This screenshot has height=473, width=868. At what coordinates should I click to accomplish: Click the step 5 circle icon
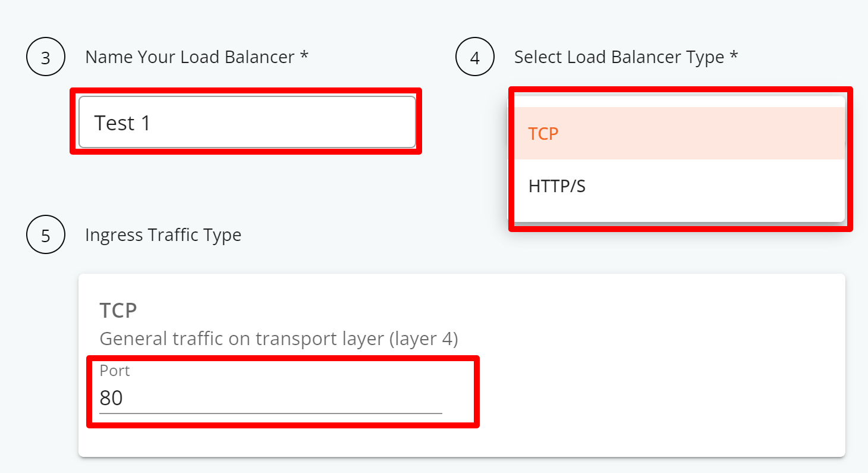[46, 235]
